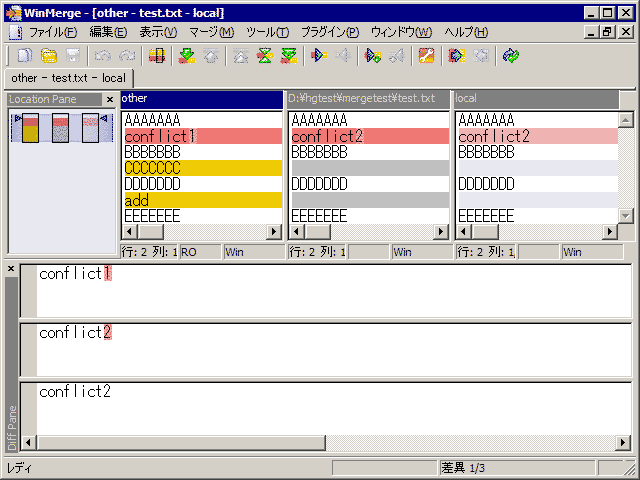Click the First Difference icon
The image size is (640, 480).
(241, 56)
